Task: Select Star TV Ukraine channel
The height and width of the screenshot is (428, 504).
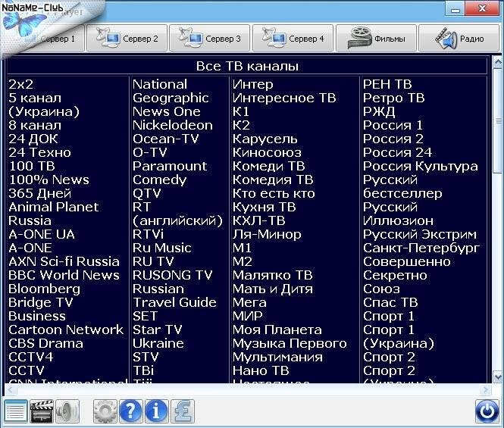Action: [x=158, y=336]
